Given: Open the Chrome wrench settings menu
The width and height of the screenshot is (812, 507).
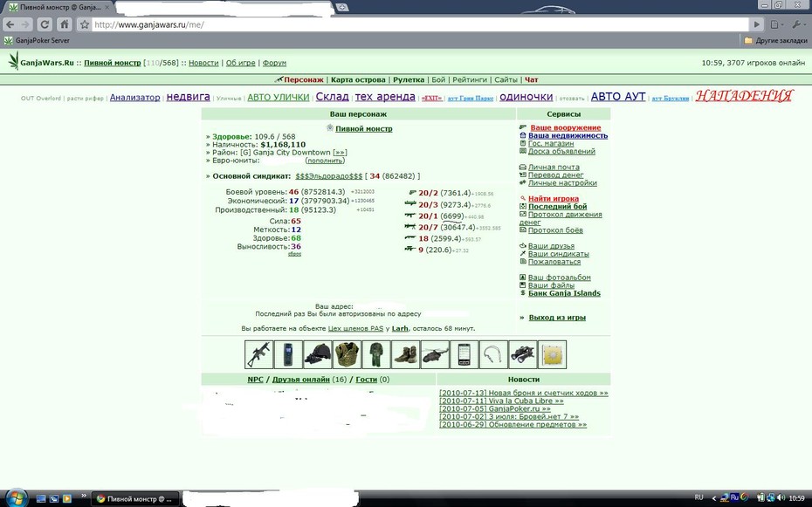Looking at the screenshot, I should click(798, 24).
